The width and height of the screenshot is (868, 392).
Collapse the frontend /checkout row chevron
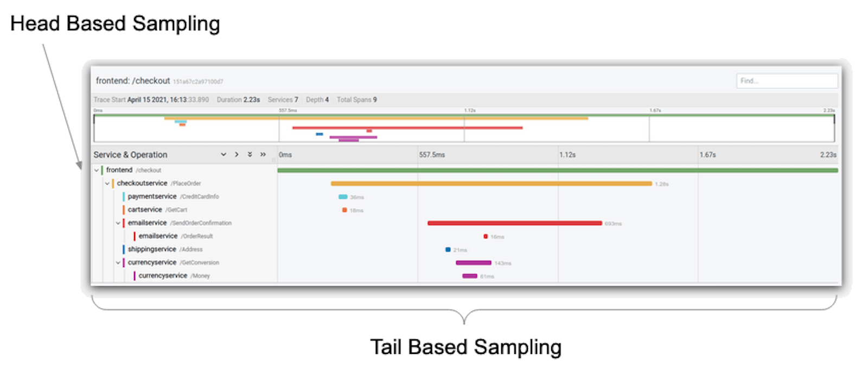pos(97,170)
